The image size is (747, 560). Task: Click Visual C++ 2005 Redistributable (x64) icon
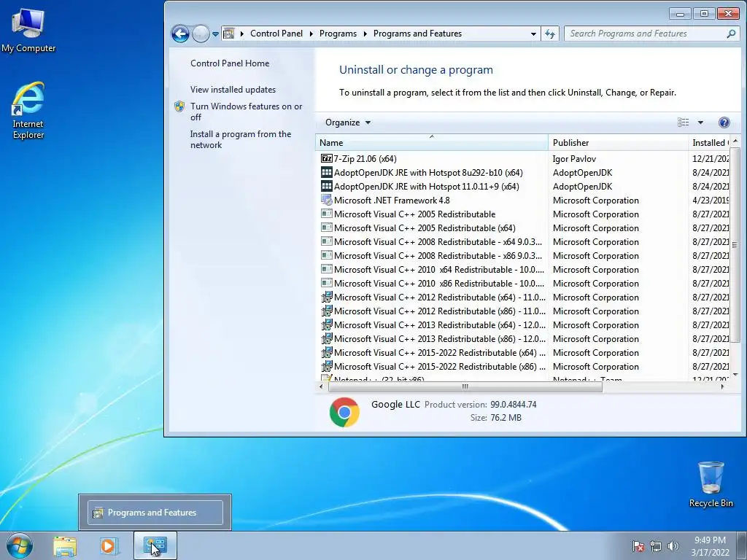[326, 227]
